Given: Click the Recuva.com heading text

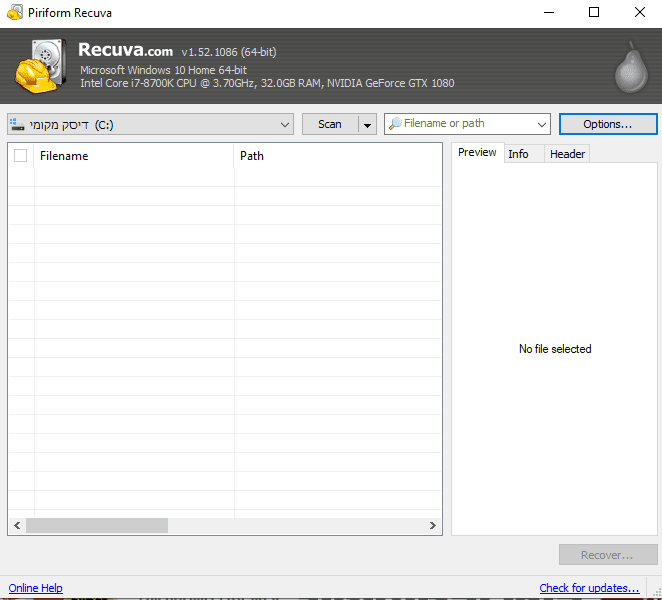Looking at the screenshot, I should pyautogui.click(x=125, y=50).
